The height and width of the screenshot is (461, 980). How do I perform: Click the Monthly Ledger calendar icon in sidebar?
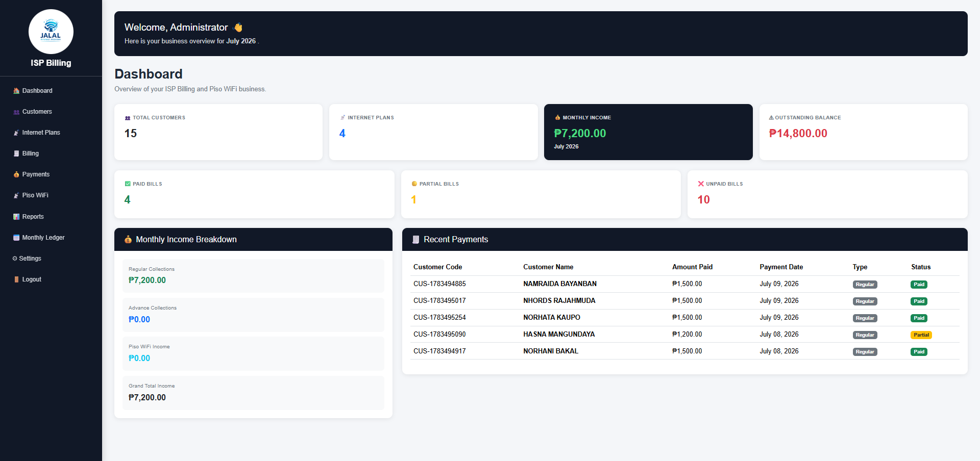click(16, 238)
